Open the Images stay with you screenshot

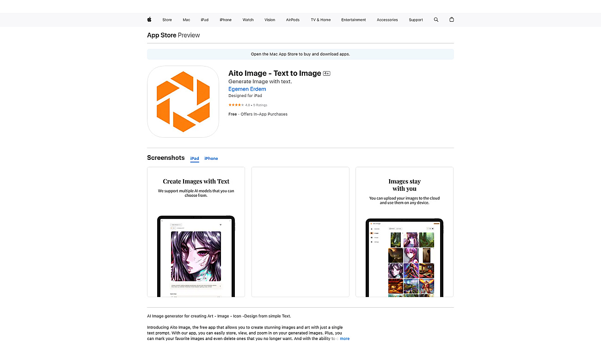tap(405, 232)
